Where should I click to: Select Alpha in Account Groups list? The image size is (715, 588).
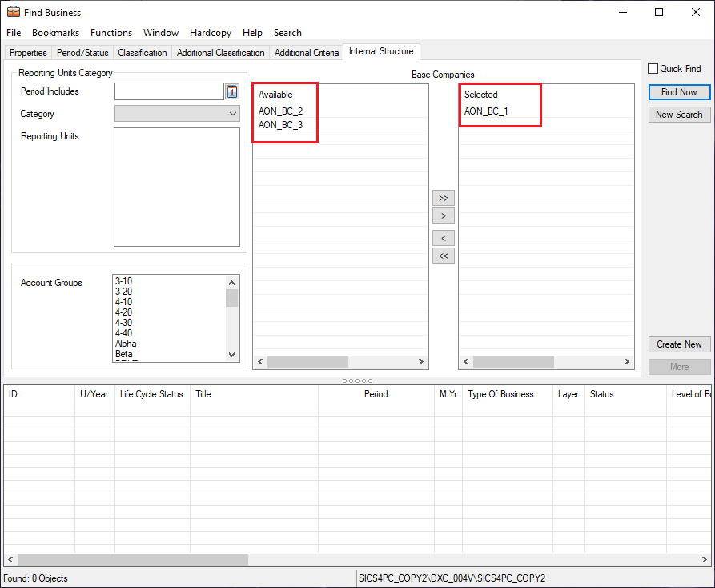click(126, 344)
